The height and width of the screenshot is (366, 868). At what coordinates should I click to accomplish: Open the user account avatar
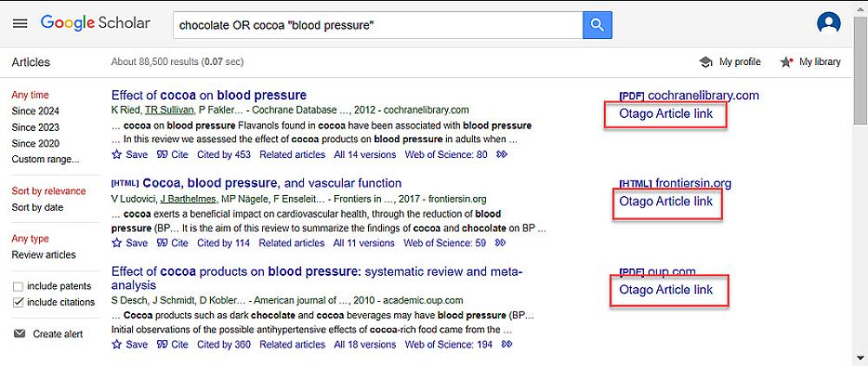(829, 24)
